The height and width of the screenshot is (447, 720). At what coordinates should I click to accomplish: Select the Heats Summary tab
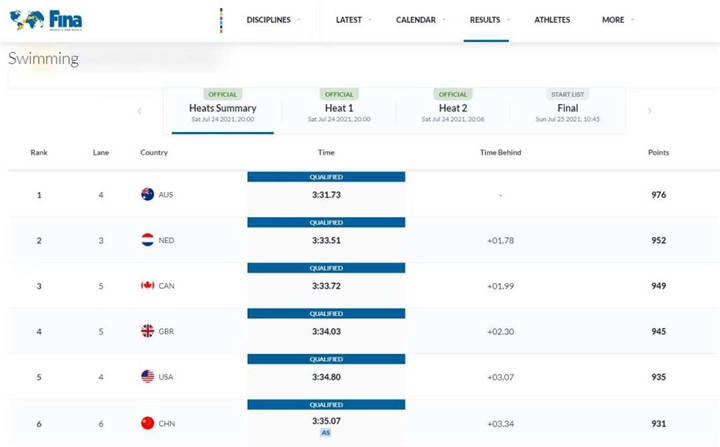[223, 110]
